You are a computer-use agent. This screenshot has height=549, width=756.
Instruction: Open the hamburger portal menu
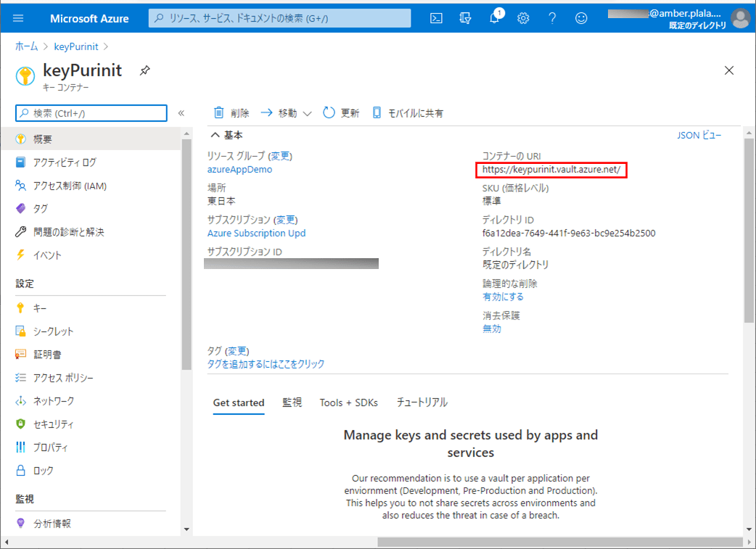click(x=18, y=18)
